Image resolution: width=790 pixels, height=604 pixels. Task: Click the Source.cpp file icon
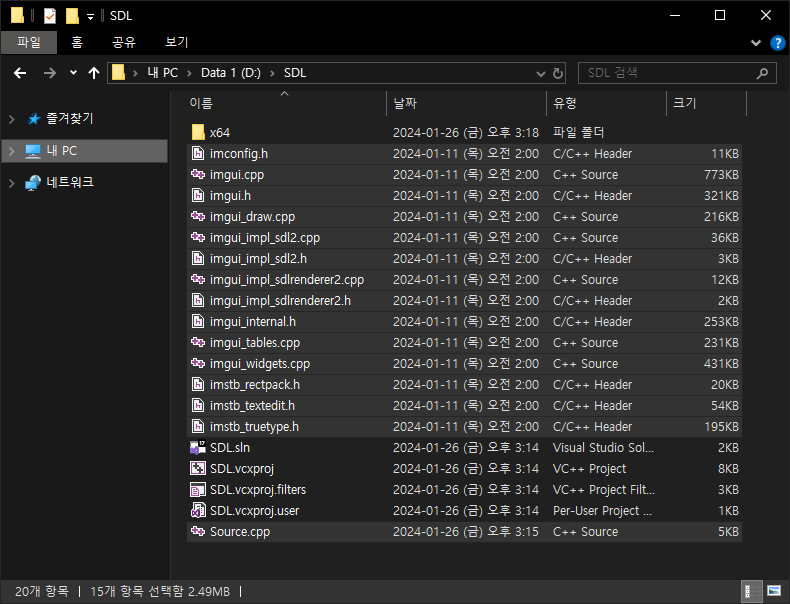tap(198, 531)
